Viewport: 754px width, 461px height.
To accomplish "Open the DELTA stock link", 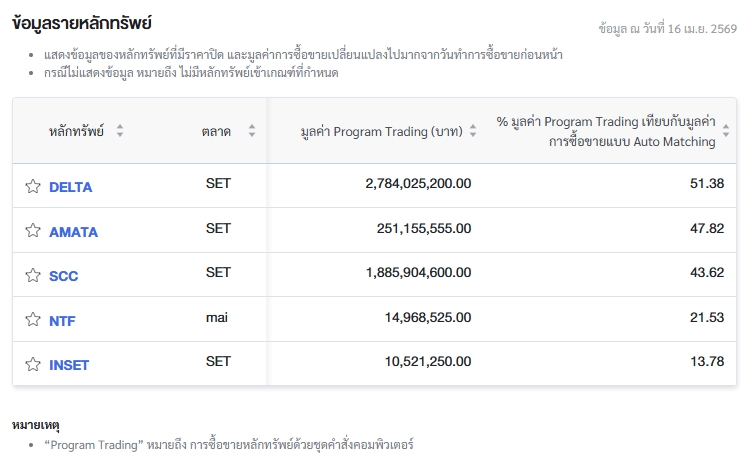I will pos(70,187).
